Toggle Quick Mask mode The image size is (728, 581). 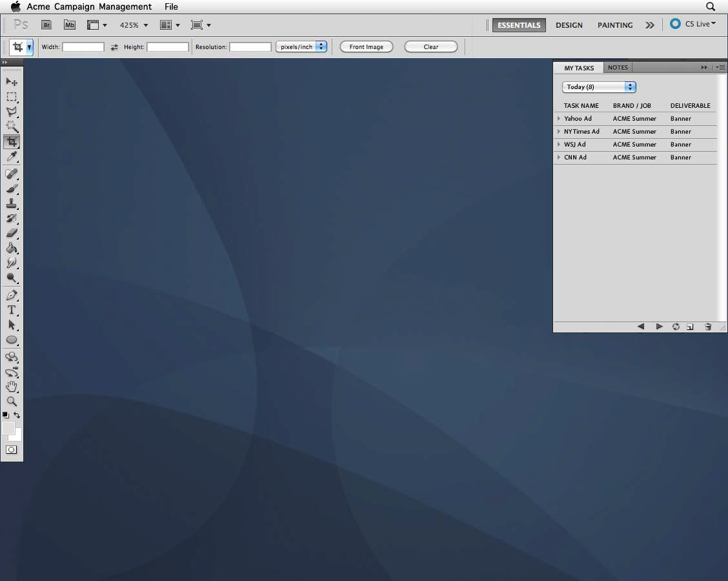tap(12, 449)
